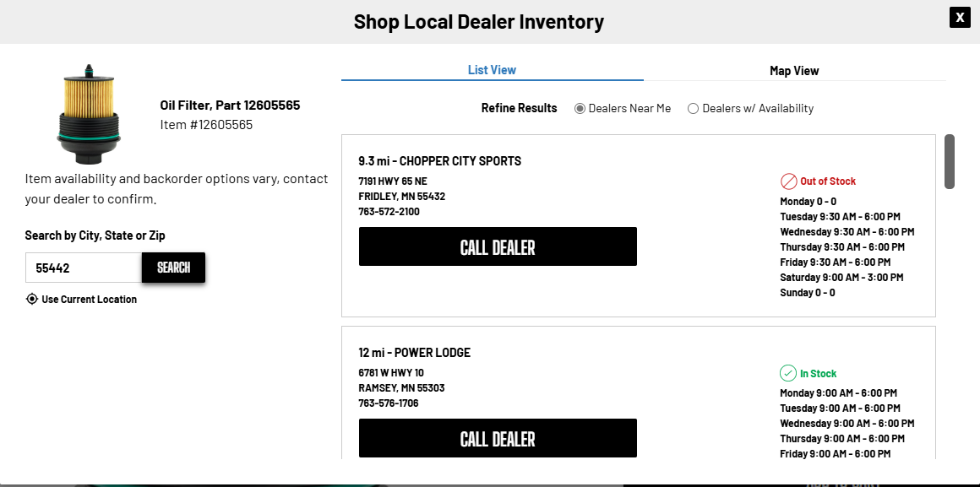Click the Out of Stock icon
This screenshot has width=980, height=487.
[x=788, y=181]
